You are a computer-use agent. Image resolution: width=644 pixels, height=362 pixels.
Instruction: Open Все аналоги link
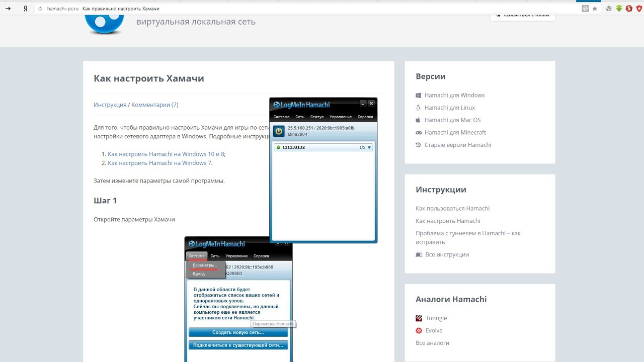click(432, 343)
